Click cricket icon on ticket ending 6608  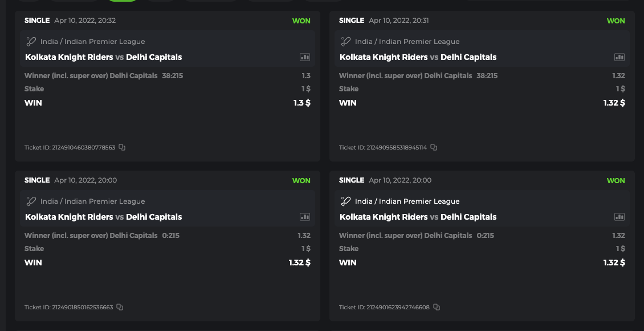[346, 201]
